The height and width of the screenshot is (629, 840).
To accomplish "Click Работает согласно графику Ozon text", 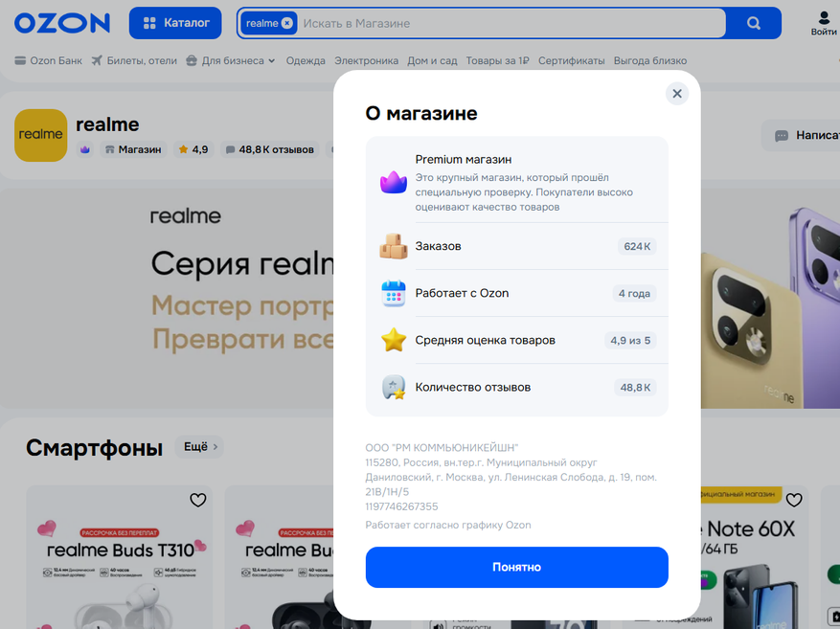I will click(448, 526).
